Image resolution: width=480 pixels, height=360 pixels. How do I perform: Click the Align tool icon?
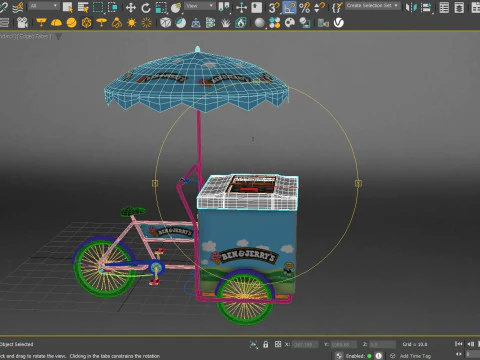click(426, 7)
